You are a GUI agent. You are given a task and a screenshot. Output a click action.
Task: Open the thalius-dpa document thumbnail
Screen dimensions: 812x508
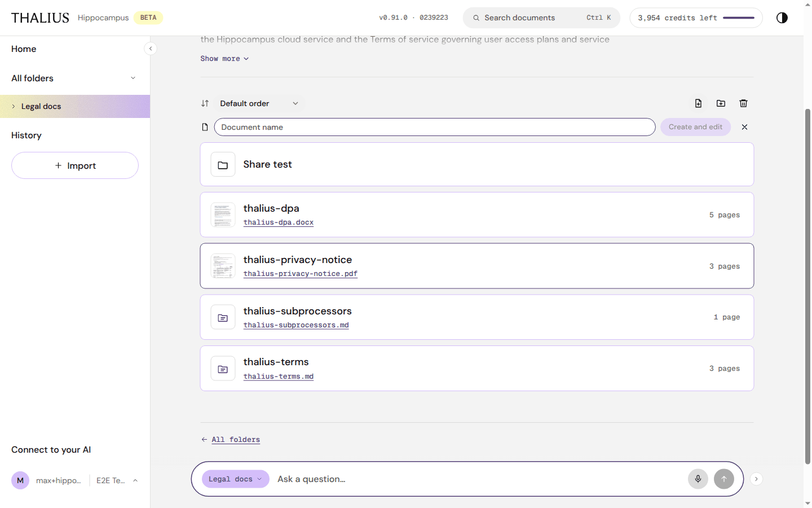click(x=223, y=215)
